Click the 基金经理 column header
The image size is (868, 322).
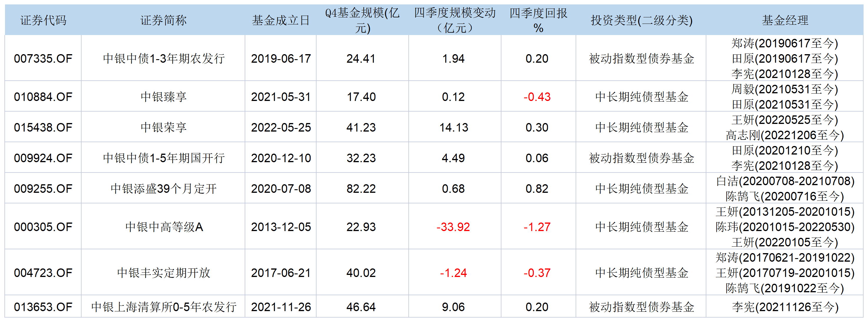785,20
